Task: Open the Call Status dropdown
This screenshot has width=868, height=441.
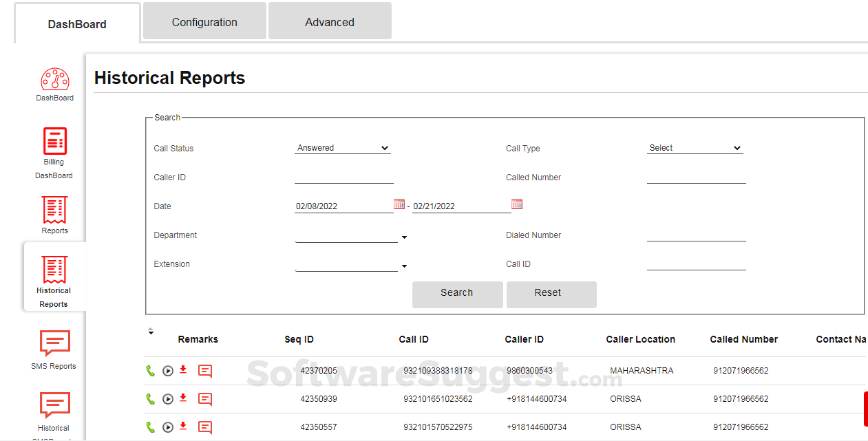Action: coord(343,148)
